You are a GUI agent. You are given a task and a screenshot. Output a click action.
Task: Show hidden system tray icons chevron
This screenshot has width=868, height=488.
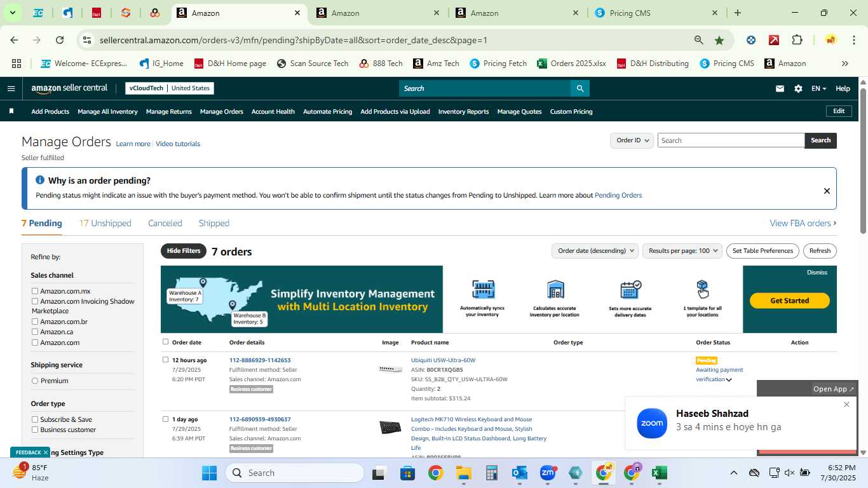point(733,473)
